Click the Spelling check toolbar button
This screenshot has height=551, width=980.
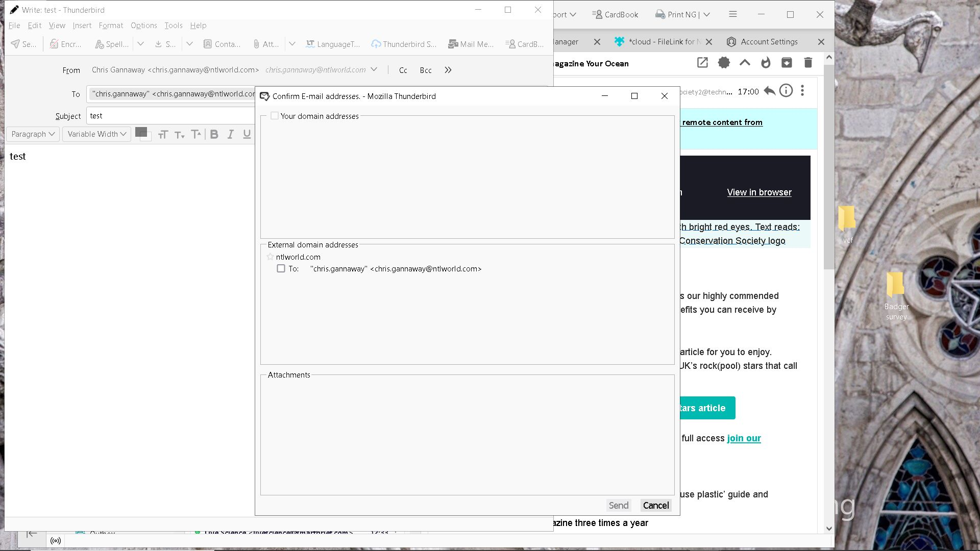click(x=112, y=44)
